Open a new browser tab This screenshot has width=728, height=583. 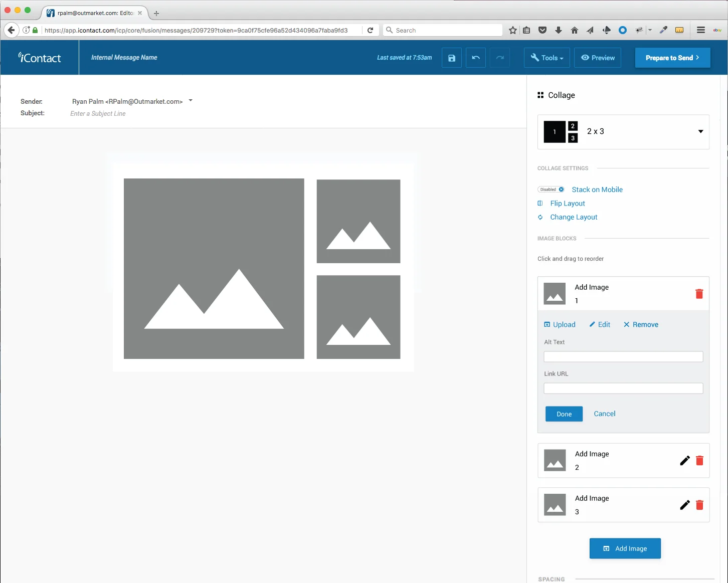pos(156,14)
